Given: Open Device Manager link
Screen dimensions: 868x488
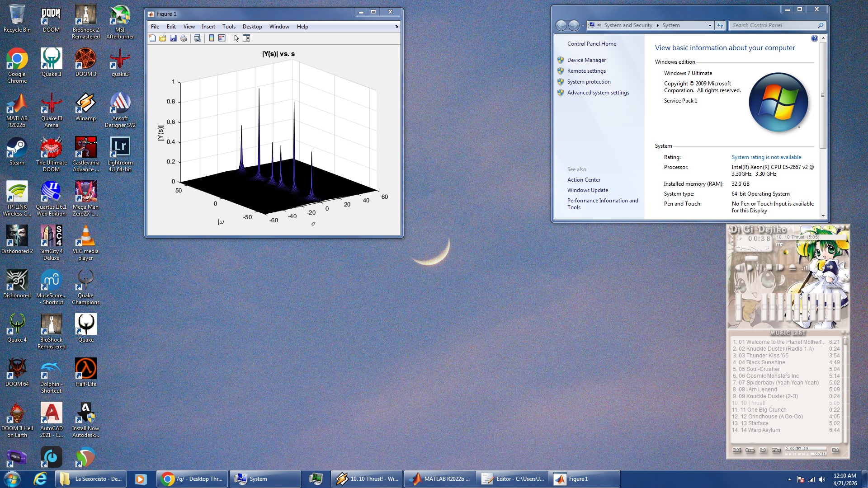Looking at the screenshot, I should [x=586, y=60].
